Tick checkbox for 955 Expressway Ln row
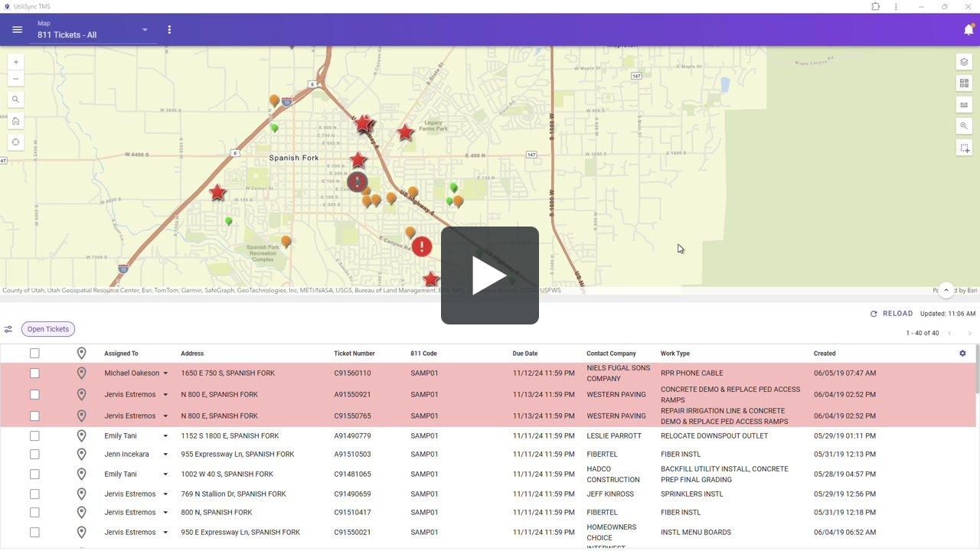The image size is (980, 551). (x=34, y=455)
